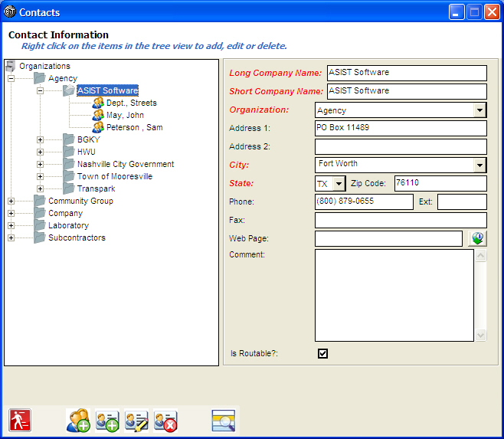Click the add organization icon
The image size is (504, 439).
tap(78, 421)
